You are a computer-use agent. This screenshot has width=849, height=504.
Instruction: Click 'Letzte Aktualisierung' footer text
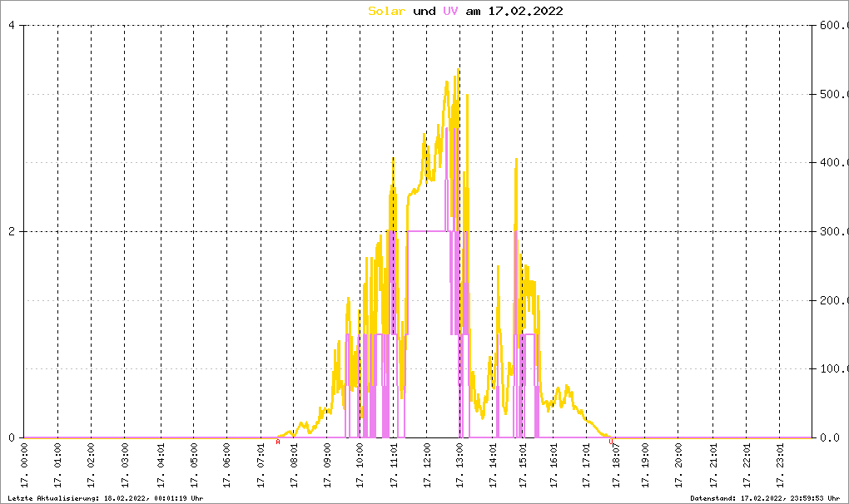(106, 498)
